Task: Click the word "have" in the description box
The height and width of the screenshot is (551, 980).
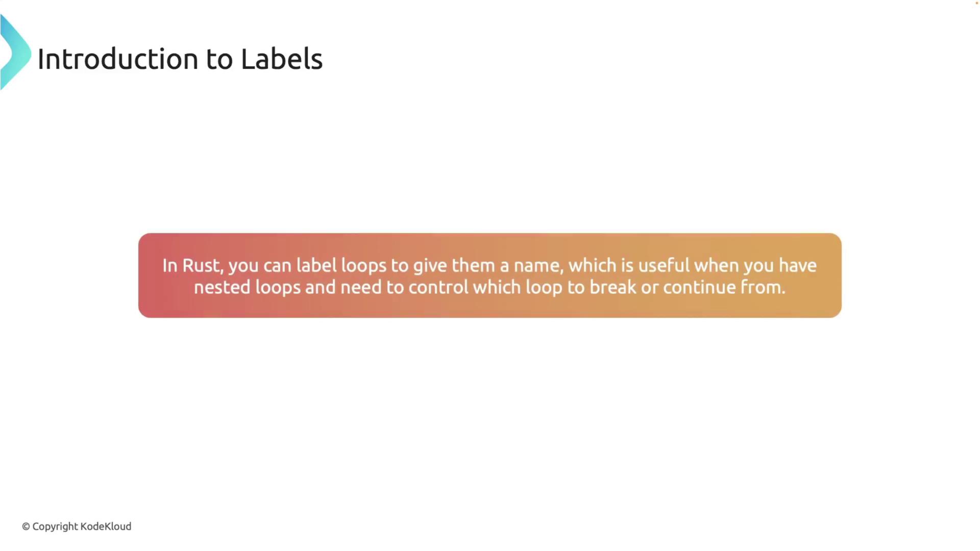Action: pyautogui.click(x=798, y=266)
